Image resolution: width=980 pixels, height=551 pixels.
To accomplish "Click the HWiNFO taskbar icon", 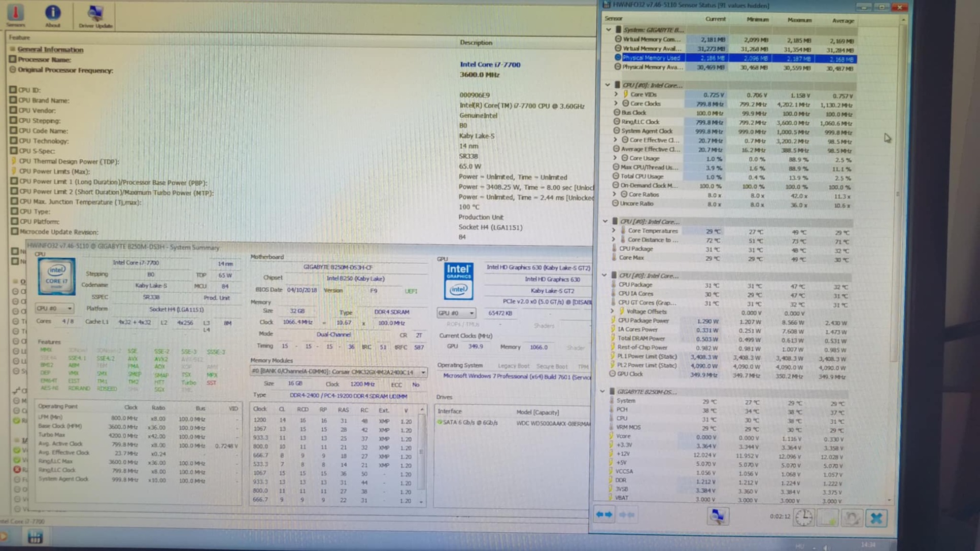I will pyautogui.click(x=35, y=537).
